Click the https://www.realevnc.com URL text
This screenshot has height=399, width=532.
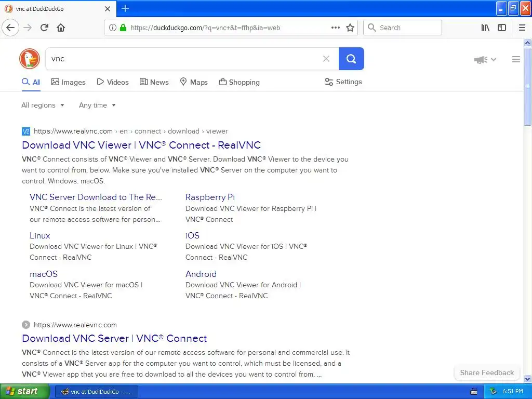pos(75,325)
